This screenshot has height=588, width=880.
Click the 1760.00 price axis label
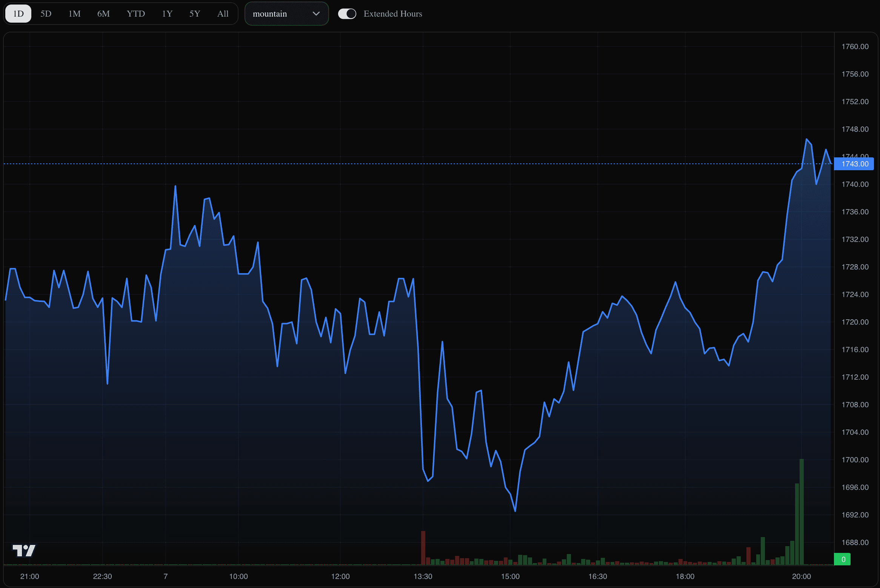point(855,46)
